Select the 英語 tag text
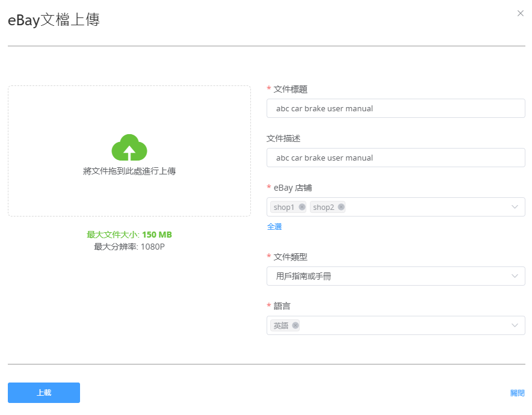The height and width of the screenshot is (415, 532). (281, 326)
